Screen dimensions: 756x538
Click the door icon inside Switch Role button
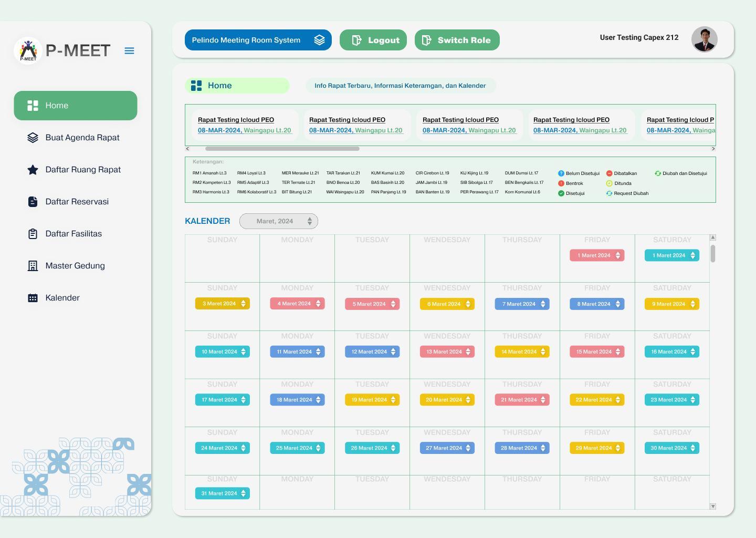pos(426,40)
